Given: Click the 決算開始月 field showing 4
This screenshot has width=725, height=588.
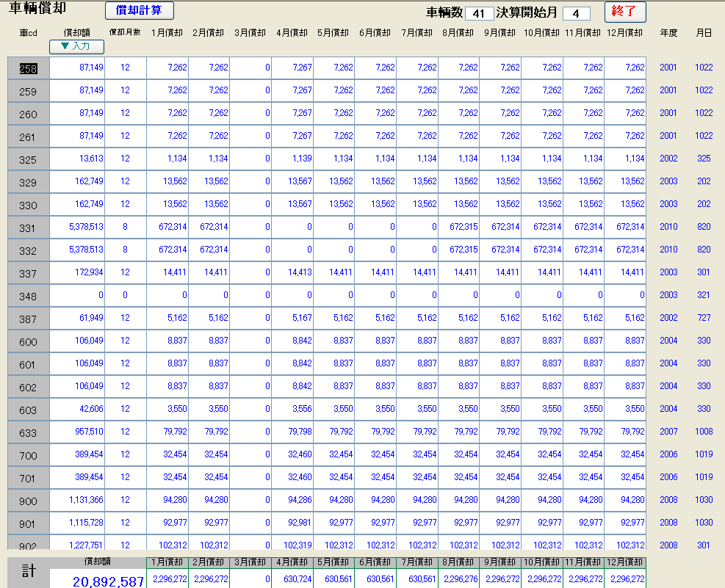Looking at the screenshot, I should [576, 13].
